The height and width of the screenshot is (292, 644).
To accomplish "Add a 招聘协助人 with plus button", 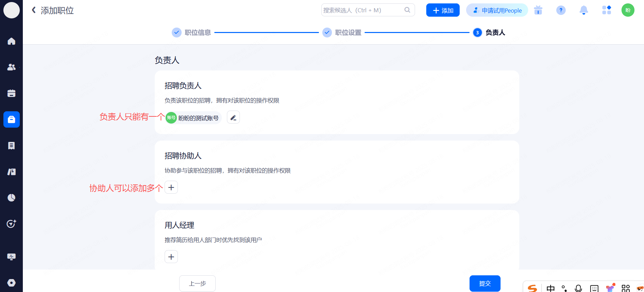I will tap(171, 188).
